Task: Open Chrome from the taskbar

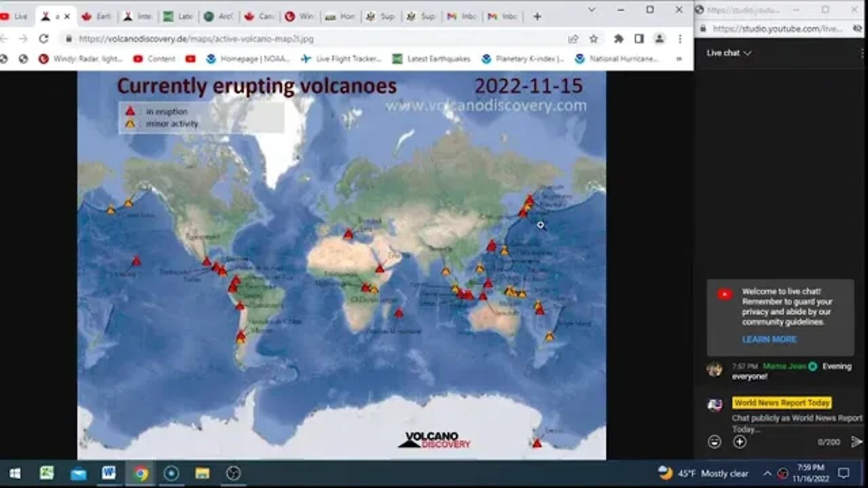Action: tap(140, 473)
